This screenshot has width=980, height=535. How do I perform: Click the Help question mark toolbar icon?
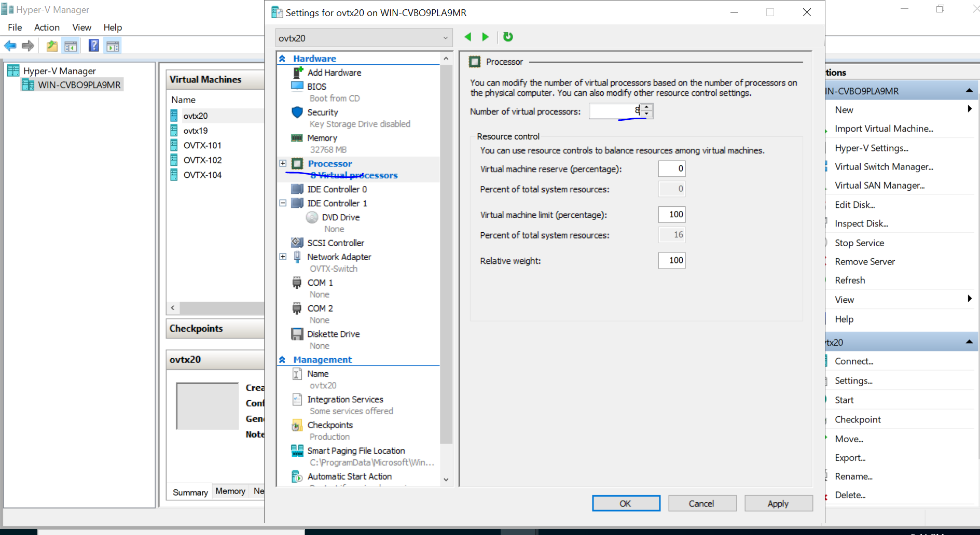point(94,46)
